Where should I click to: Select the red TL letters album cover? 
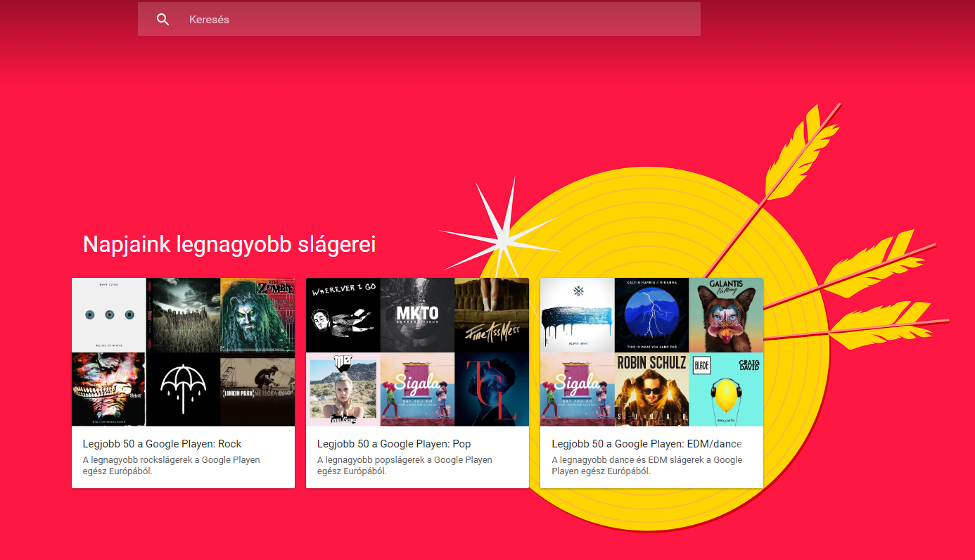pyautogui.click(x=492, y=389)
